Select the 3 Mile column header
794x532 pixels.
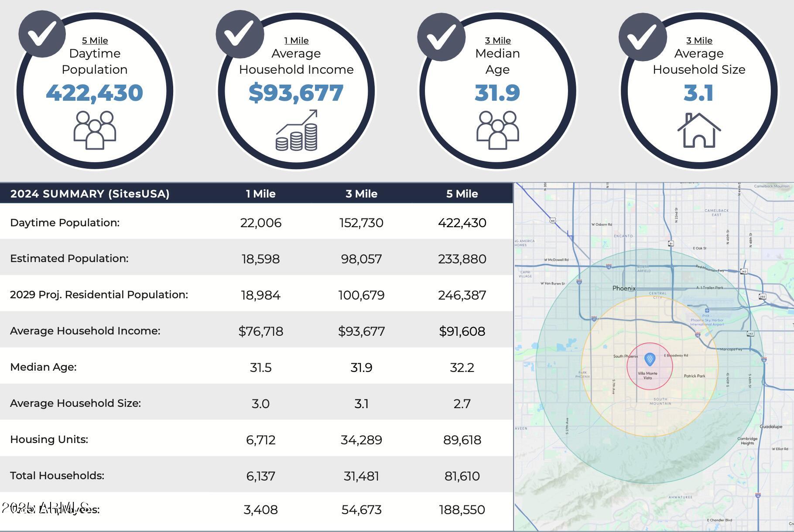[361, 194]
